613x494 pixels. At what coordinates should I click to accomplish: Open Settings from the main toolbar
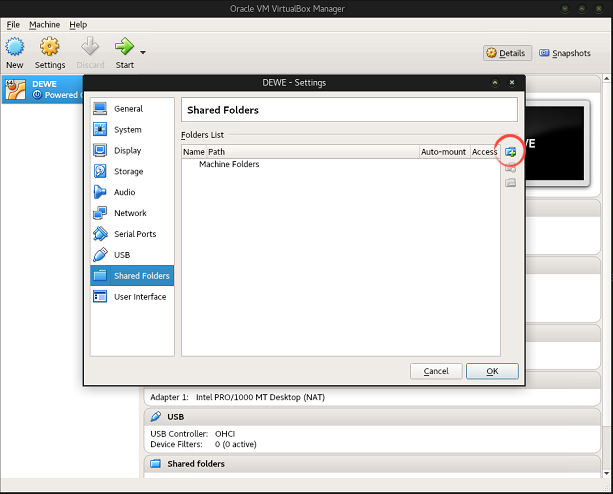tap(50, 53)
